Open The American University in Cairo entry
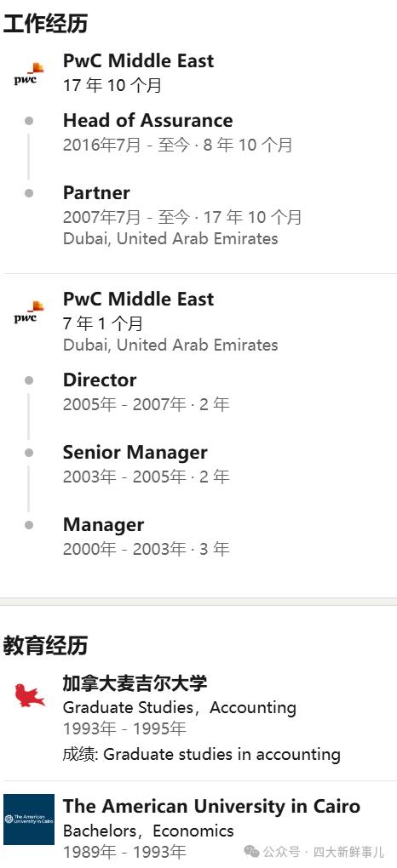397x868 pixels. click(x=211, y=806)
